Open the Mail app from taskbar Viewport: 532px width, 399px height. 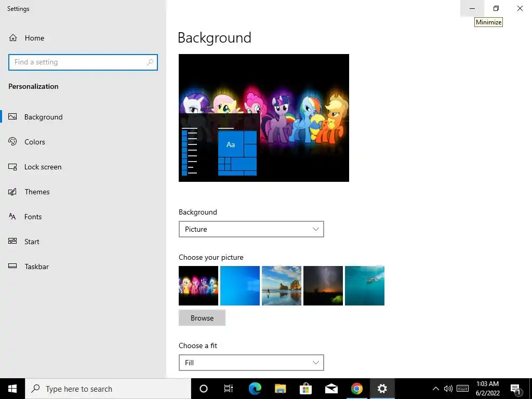tap(331, 389)
